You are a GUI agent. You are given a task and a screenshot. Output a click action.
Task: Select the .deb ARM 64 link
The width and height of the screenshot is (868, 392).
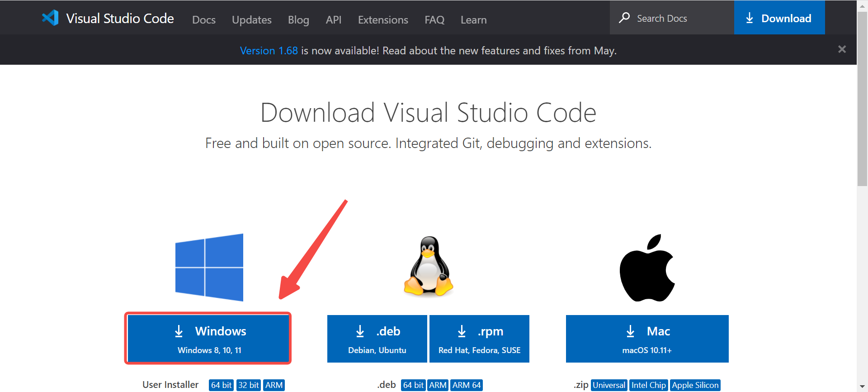[x=467, y=385]
